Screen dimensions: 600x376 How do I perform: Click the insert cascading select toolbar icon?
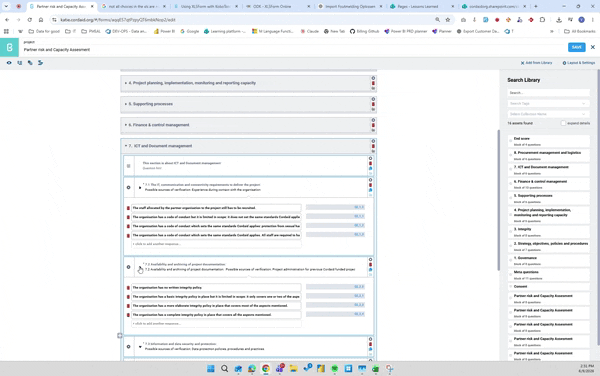click(x=40, y=63)
